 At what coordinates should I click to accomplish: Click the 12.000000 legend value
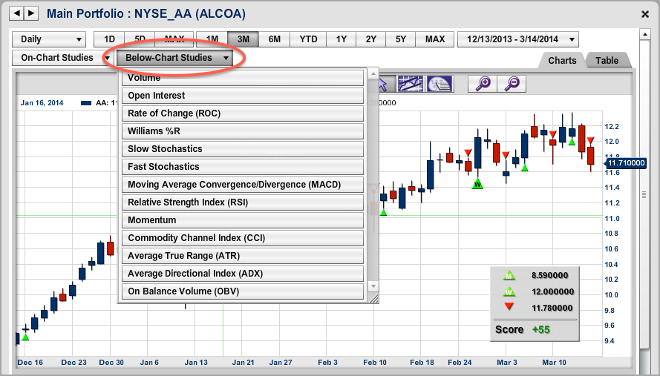coord(553,292)
